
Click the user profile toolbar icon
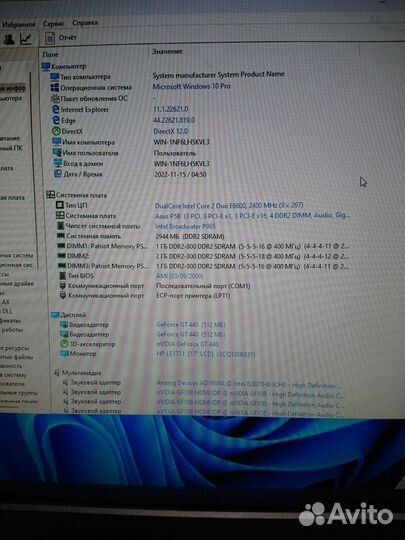tap(9, 39)
